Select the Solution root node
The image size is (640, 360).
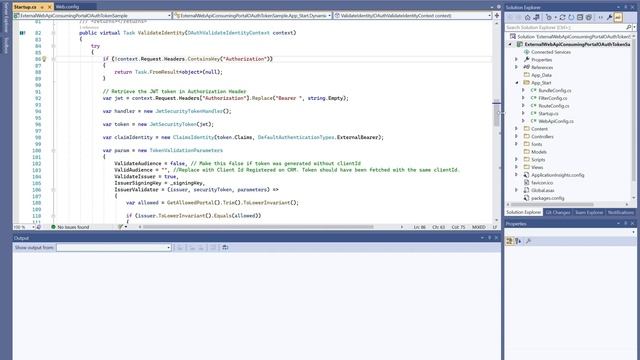570,36
